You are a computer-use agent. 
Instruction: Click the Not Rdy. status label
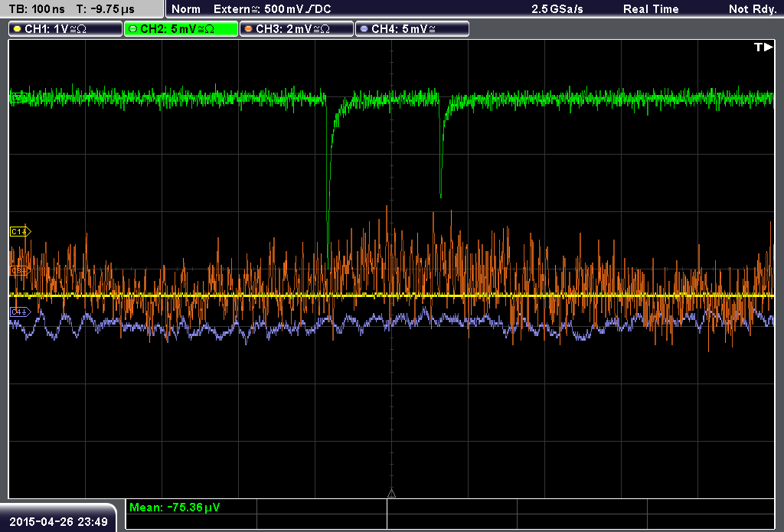pyautogui.click(x=752, y=9)
